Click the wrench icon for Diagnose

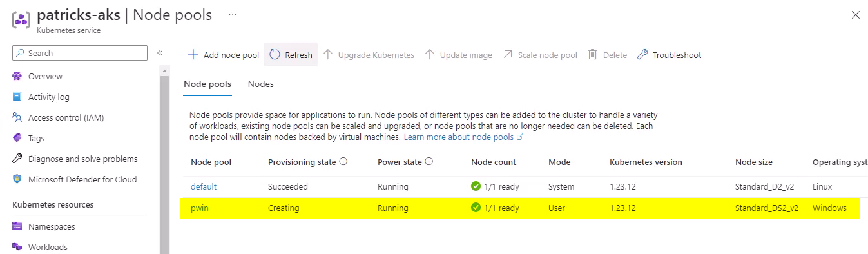click(17, 159)
